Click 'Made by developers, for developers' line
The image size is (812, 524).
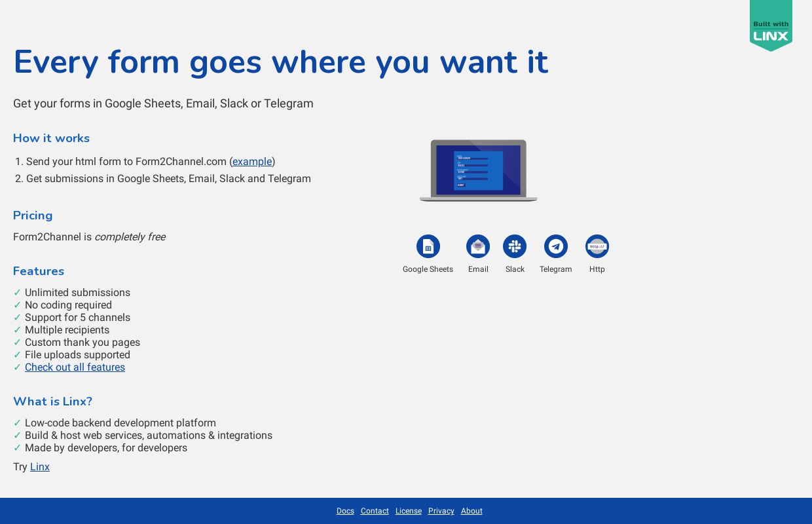[106, 448]
